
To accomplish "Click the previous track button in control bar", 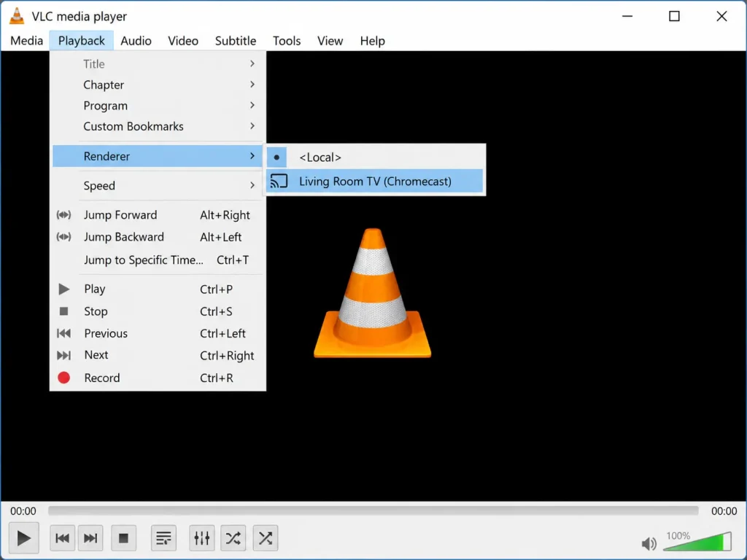I will [63, 538].
